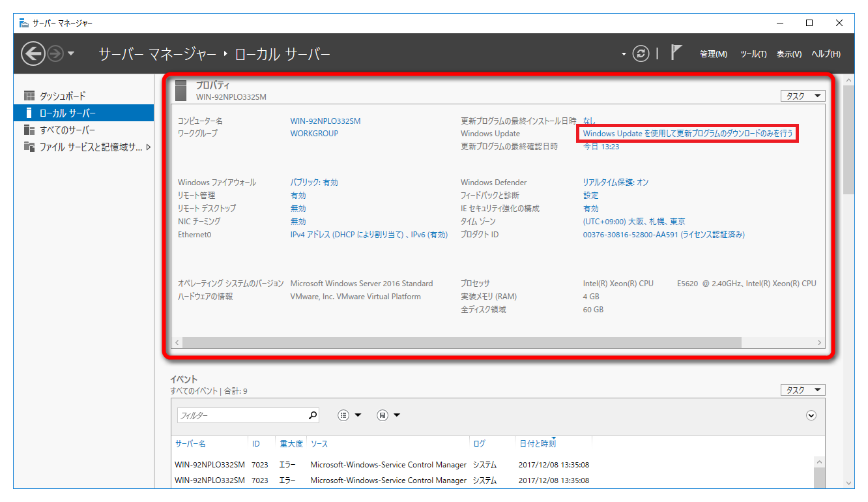Open the ツール(T) menu
Image resolution: width=868 pixels, height=502 pixels.
click(753, 54)
